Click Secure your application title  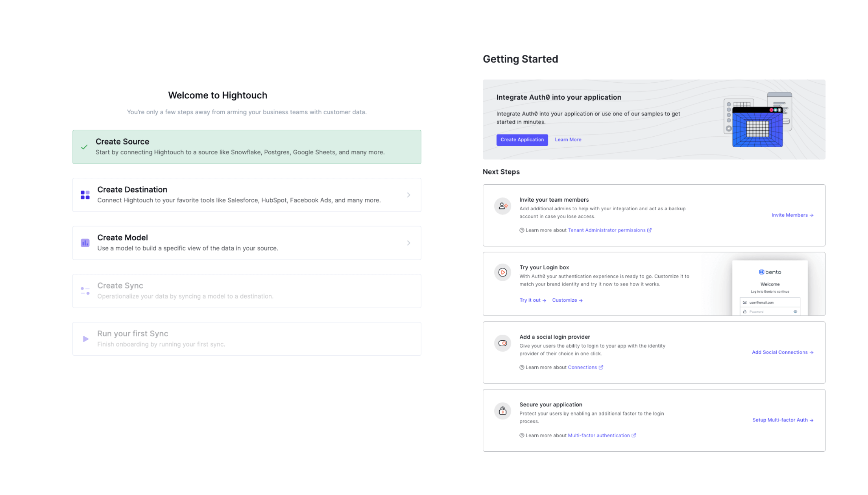click(x=550, y=405)
